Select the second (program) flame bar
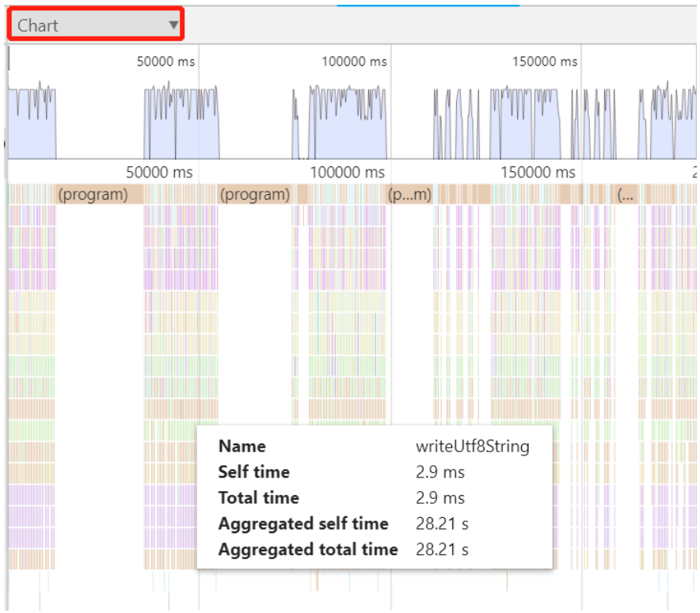Screen dimensions: 700x613 click(x=255, y=195)
